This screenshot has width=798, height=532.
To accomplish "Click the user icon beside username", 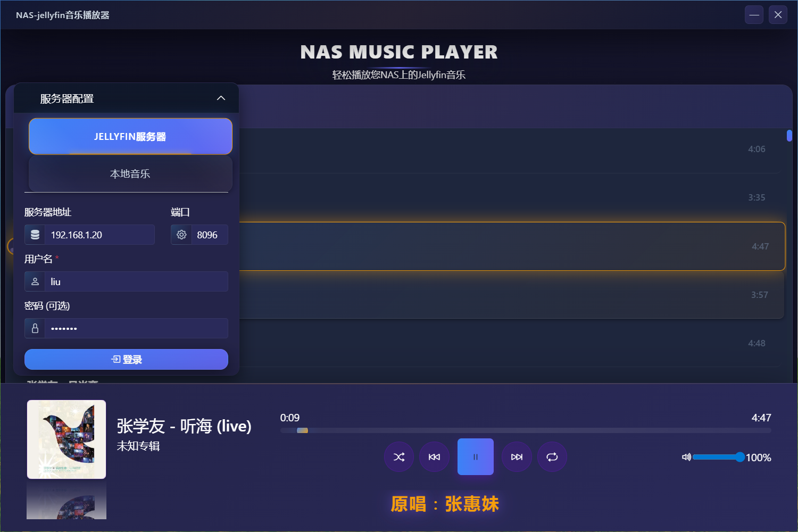I will point(35,281).
